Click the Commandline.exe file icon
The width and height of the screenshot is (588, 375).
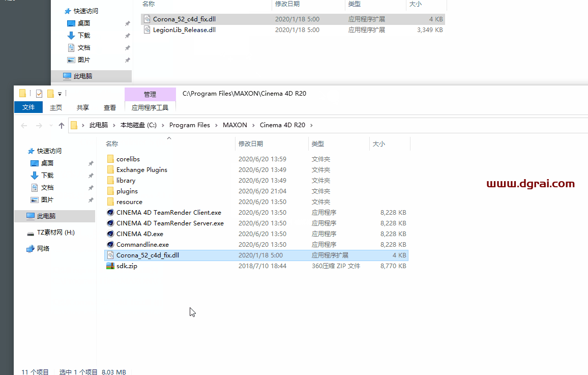(110, 245)
